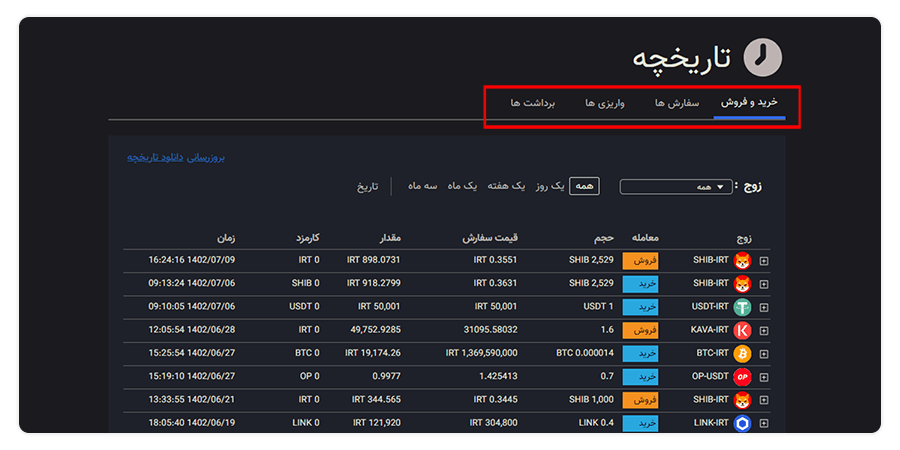Open the زوج pair dropdown

click(x=676, y=187)
